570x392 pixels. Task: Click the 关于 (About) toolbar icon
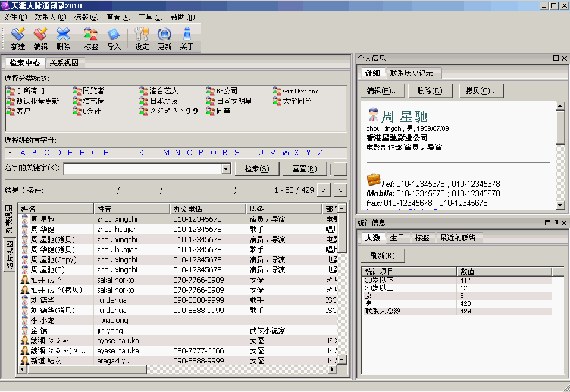click(187, 38)
